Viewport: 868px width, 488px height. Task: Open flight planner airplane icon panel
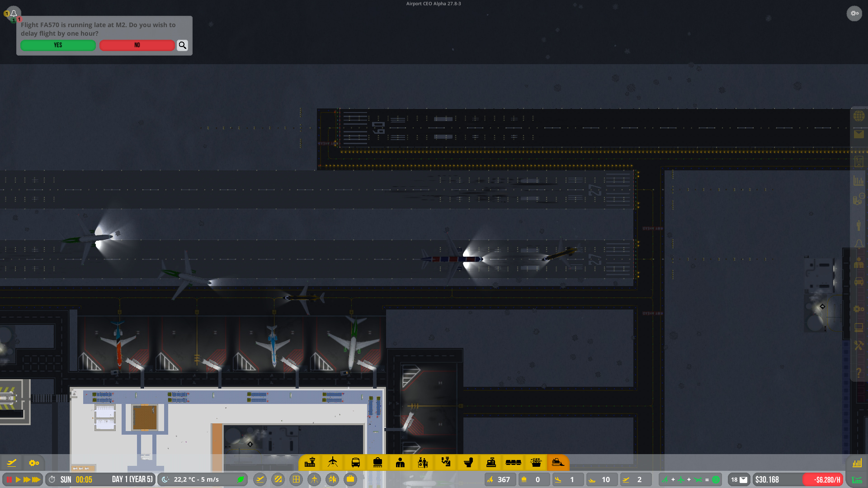pos(12,463)
